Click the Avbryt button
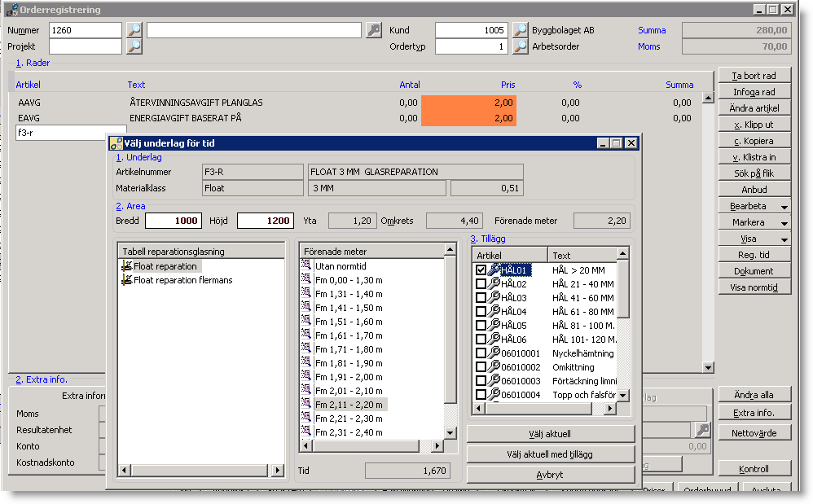 (550, 475)
